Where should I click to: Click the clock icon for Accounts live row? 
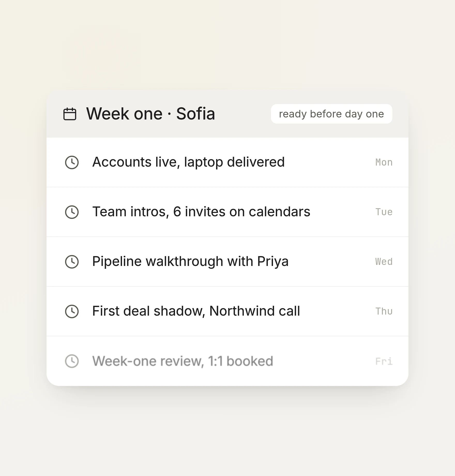coord(72,162)
